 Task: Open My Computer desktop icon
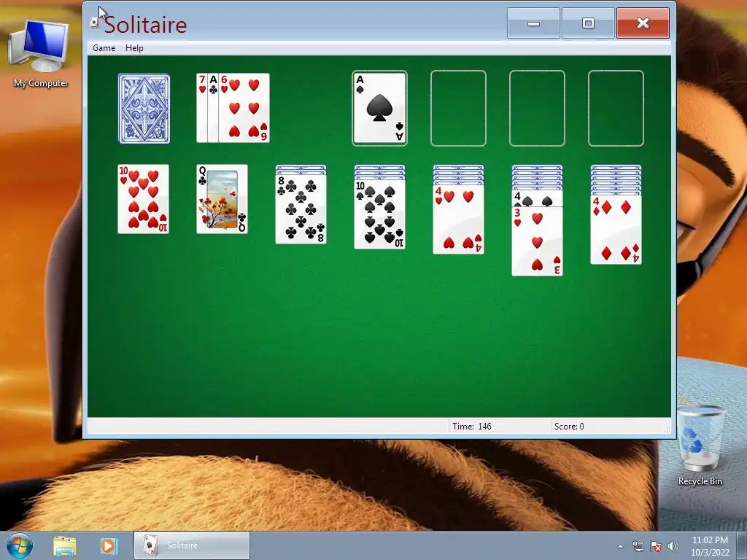tap(41, 54)
